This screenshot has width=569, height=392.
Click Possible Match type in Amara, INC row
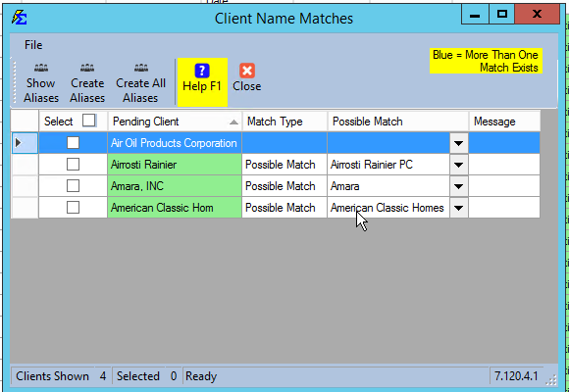pyautogui.click(x=284, y=186)
